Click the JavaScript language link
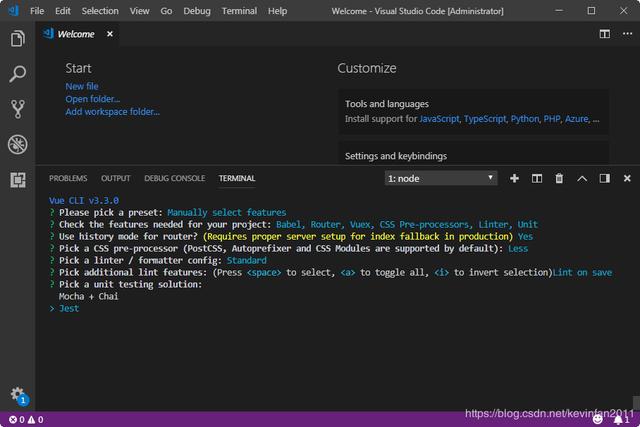This screenshot has height=427, width=640. [439, 119]
